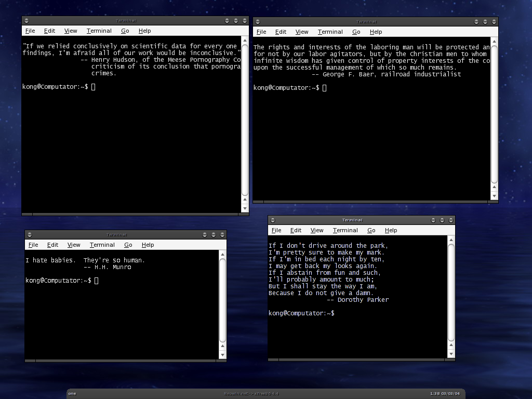Click vertical scrollbar thumb in George F. Baer terminal
This screenshot has height=399, width=532.
pyautogui.click(x=495, y=114)
